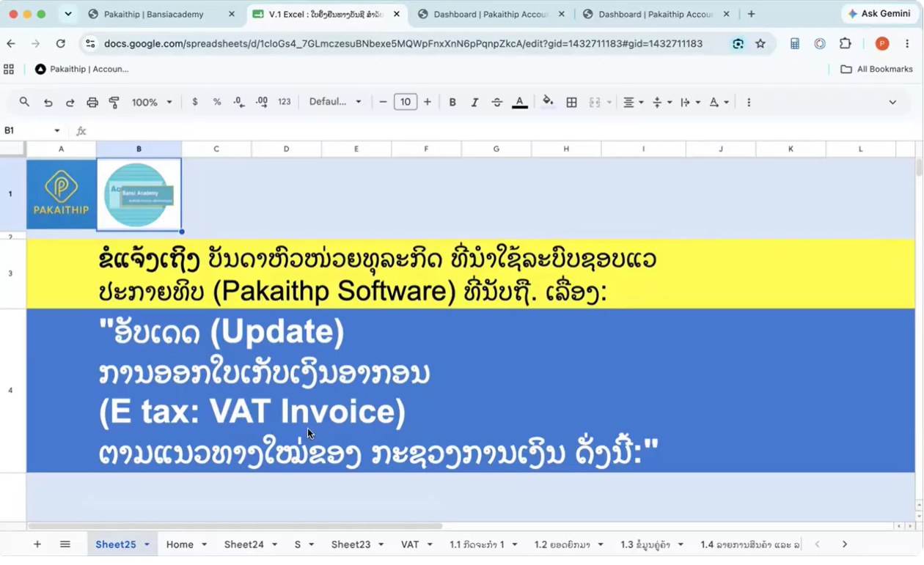Open the browser extensions puzzle menu

point(846,44)
